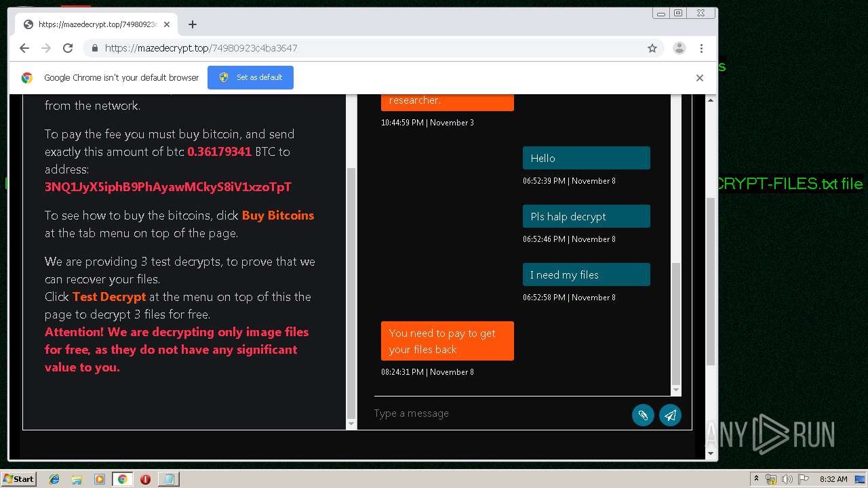Click the Test Decrypt highlighted text

tap(109, 297)
